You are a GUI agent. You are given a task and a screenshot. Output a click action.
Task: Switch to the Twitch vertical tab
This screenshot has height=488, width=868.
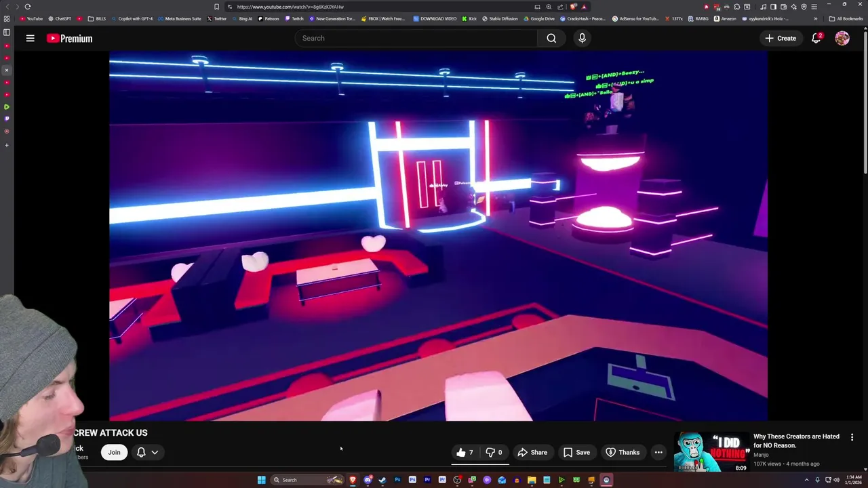[x=7, y=119]
